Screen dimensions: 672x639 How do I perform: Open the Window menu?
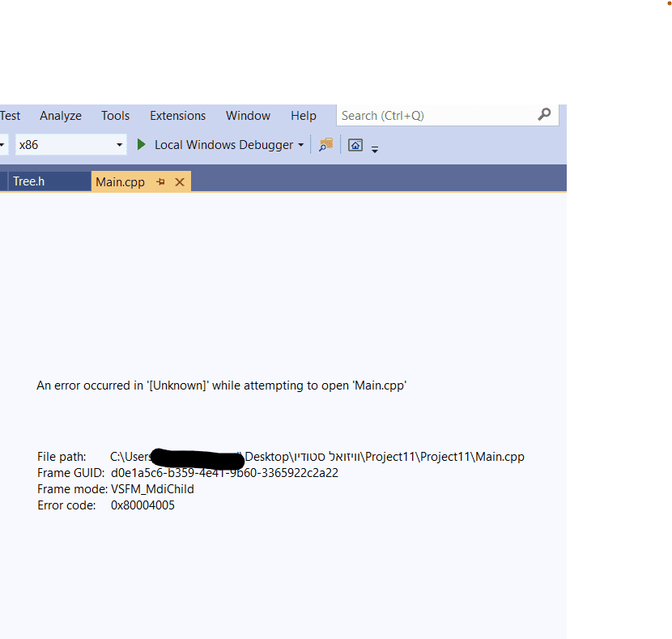(248, 116)
